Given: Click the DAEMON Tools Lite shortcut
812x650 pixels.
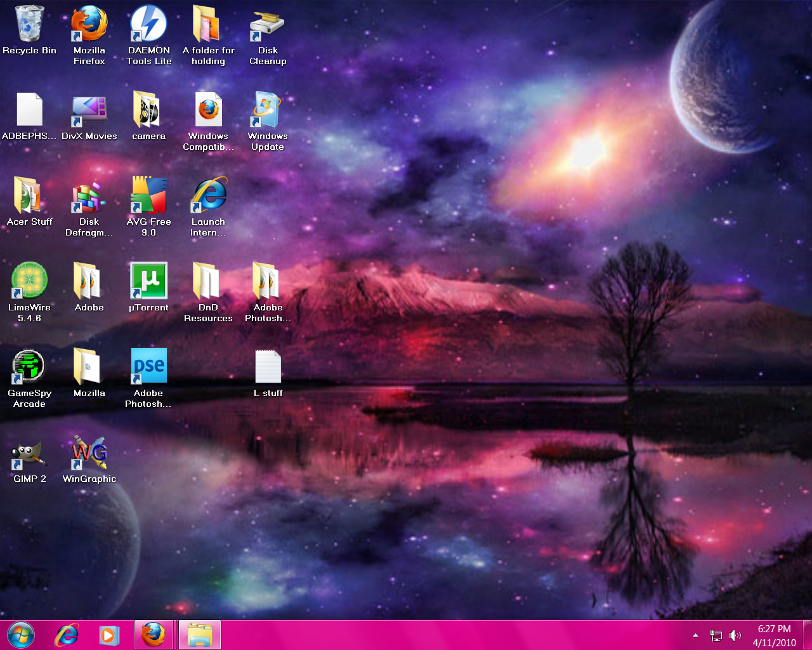Looking at the screenshot, I should point(148,25).
